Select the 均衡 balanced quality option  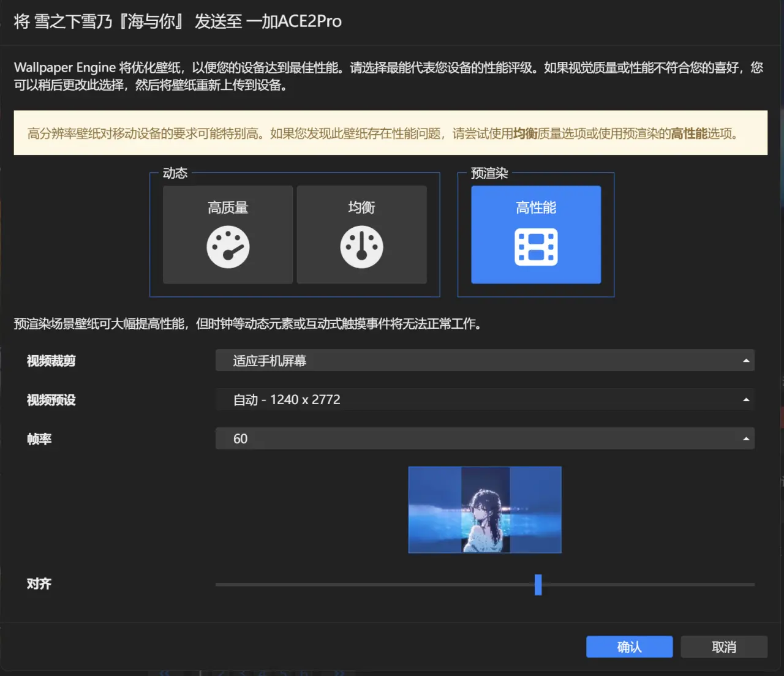pyautogui.click(x=362, y=235)
